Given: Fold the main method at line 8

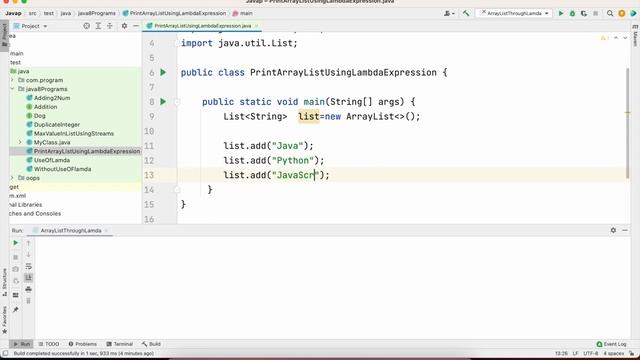Looking at the screenshot, I should pos(177,102).
